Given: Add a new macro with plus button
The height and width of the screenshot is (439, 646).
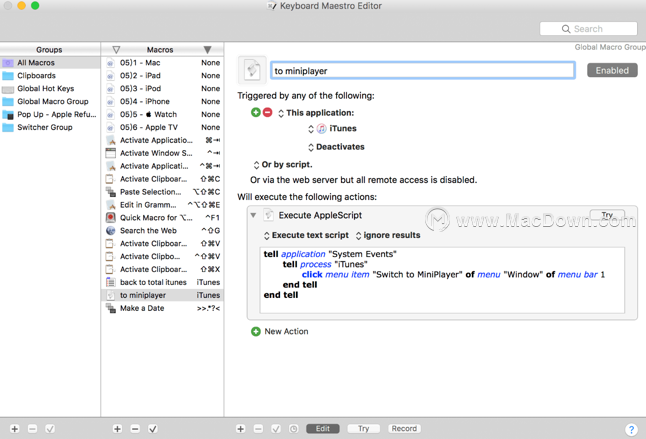Looking at the screenshot, I should coord(117,429).
